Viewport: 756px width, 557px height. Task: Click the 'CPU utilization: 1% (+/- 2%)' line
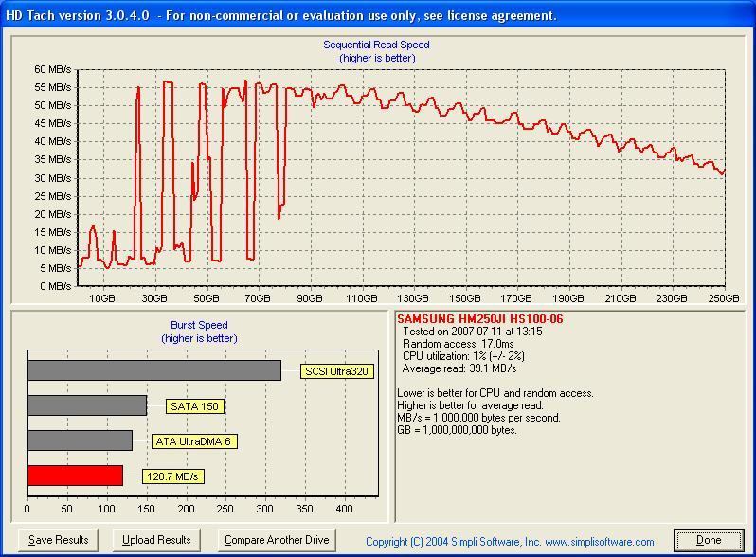(x=463, y=356)
